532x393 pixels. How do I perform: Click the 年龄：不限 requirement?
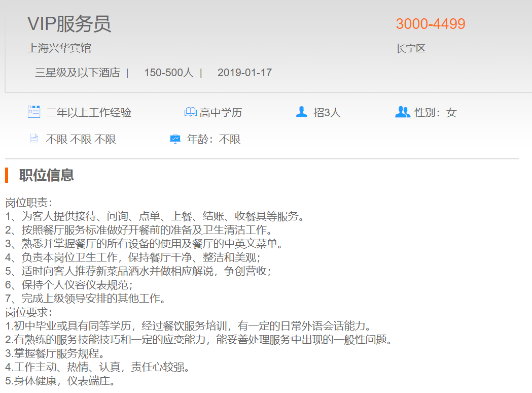[212, 138]
